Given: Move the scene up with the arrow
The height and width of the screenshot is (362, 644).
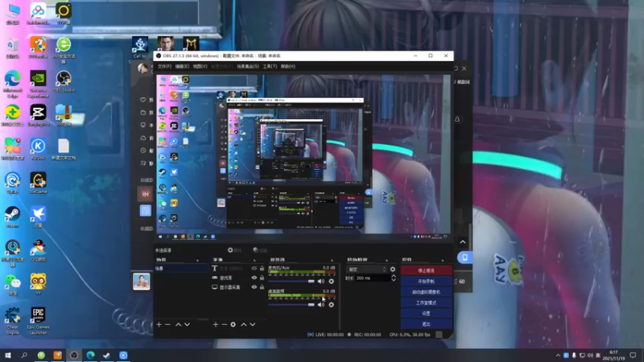Looking at the screenshot, I should (x=178, y=325).
